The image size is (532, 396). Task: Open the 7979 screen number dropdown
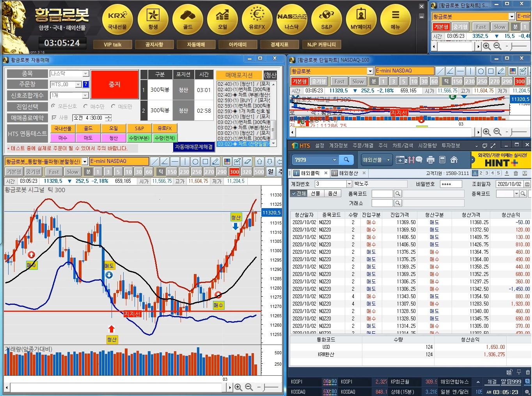pyautogui.click(x=334, y=160)
